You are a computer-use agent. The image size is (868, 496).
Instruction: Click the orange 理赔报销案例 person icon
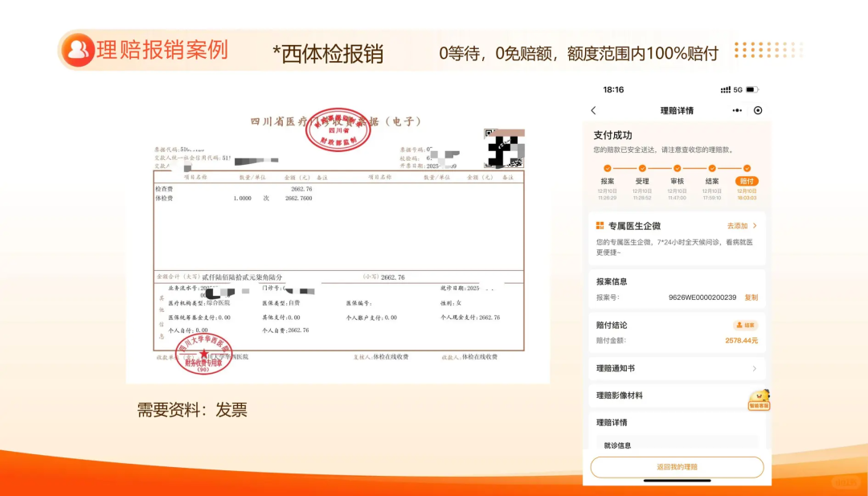tap(78, 50)
